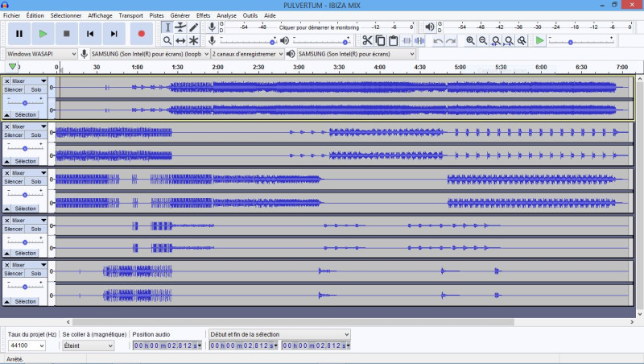Click the Sélection button on fifth track
The width and height of the screenshot is (644, 364).
25,301
